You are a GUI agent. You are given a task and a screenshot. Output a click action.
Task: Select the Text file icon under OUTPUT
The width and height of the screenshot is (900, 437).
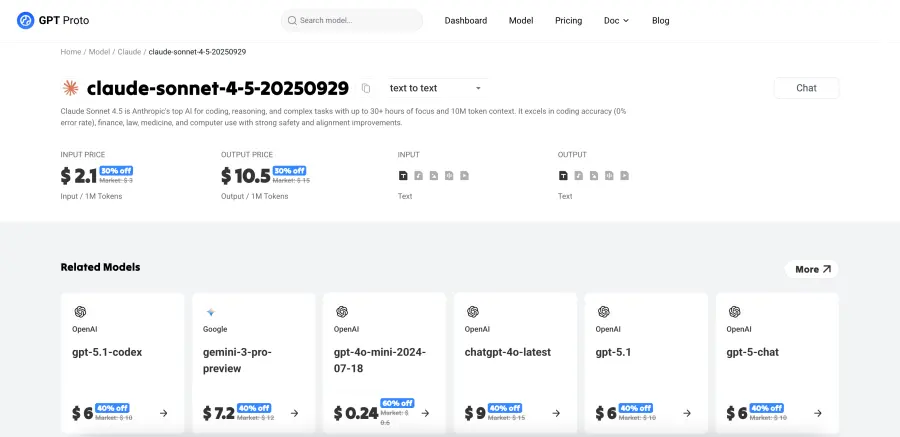563,175
